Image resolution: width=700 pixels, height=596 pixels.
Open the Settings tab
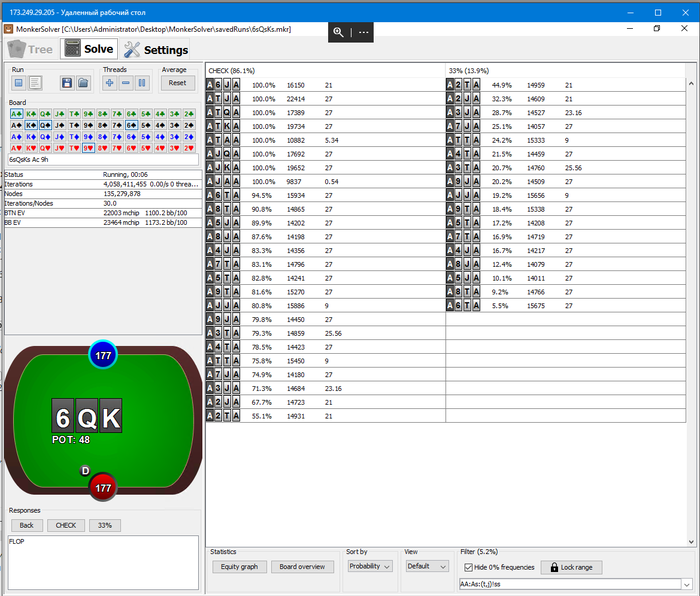point(156,50)
